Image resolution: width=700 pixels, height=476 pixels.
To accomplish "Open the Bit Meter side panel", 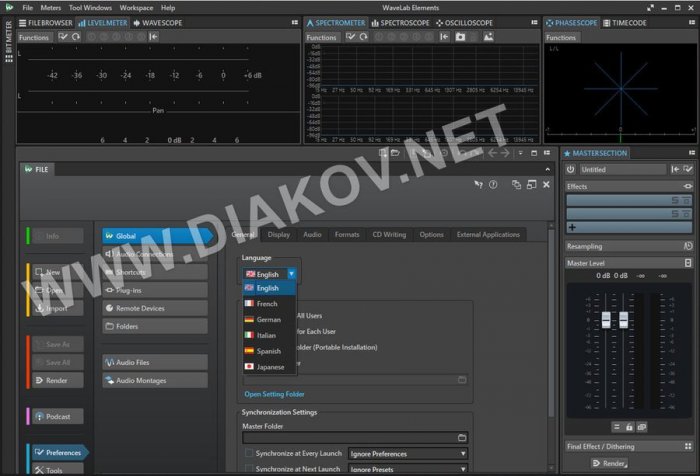I will 8,42.
